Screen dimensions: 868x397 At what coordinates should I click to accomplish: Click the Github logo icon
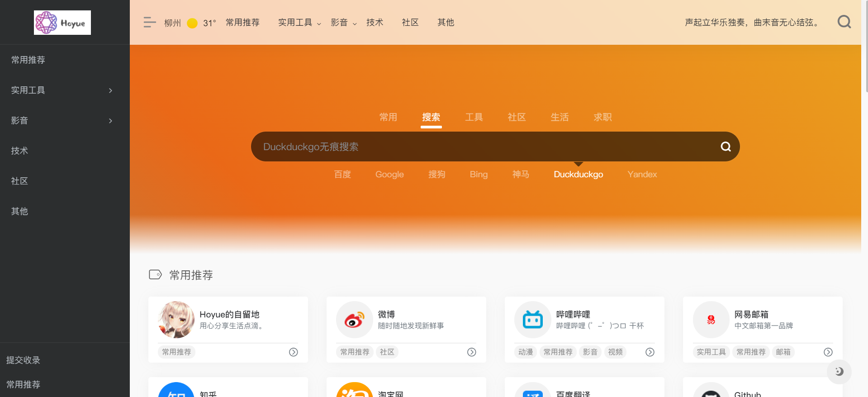click(711, 390)
